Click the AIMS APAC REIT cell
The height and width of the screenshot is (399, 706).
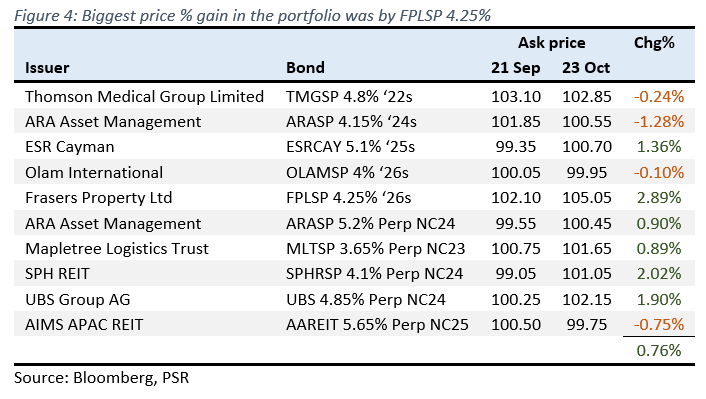84,325
